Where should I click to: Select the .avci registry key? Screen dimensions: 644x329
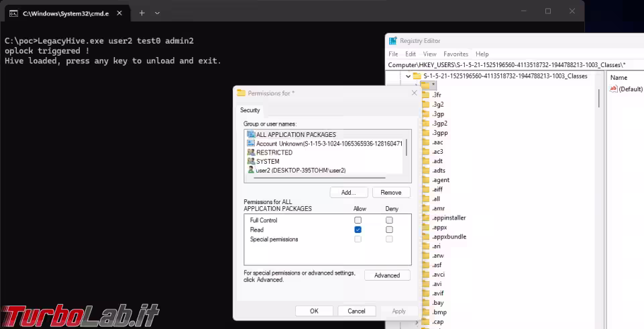(438, 275)
